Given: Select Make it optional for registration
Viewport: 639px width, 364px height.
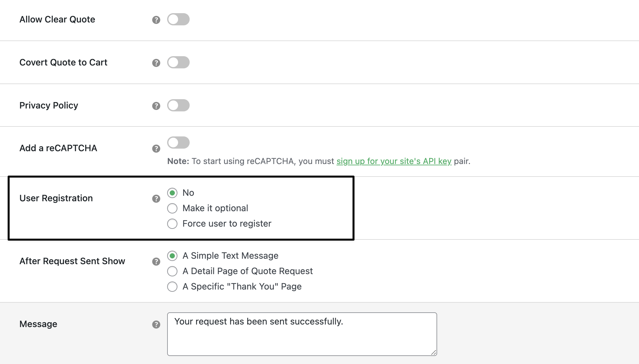Looking at the screenshot, I should tap(172, 208).
